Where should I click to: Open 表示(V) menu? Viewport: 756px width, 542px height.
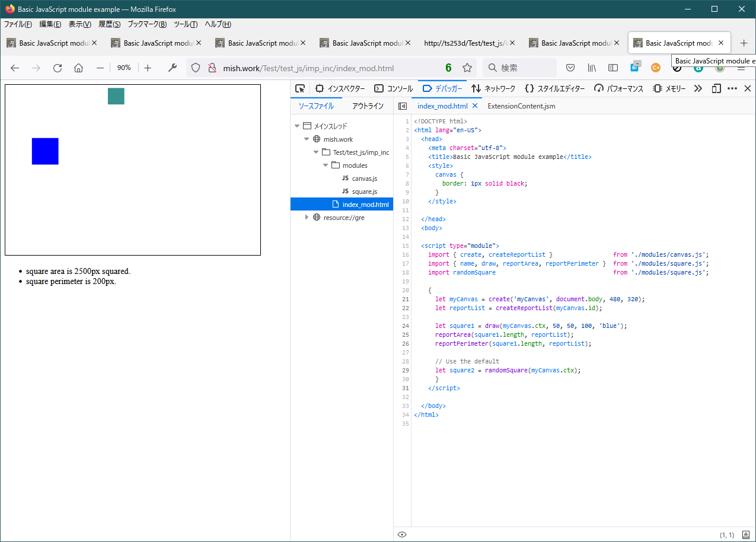point(79,24)
